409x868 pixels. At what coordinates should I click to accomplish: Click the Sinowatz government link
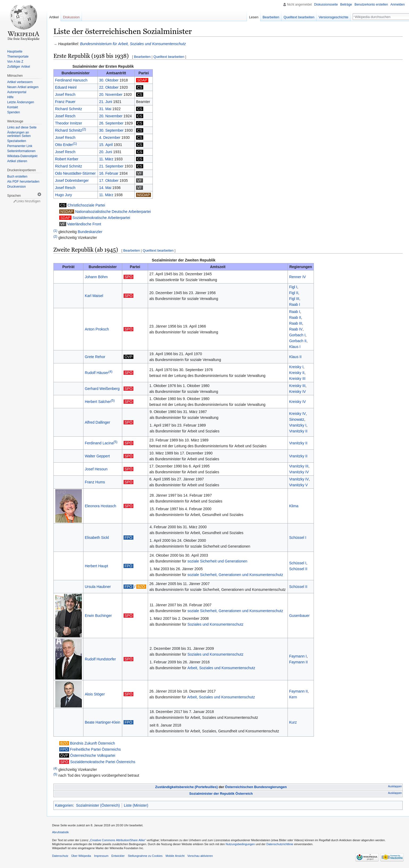[x=297, y=419]
